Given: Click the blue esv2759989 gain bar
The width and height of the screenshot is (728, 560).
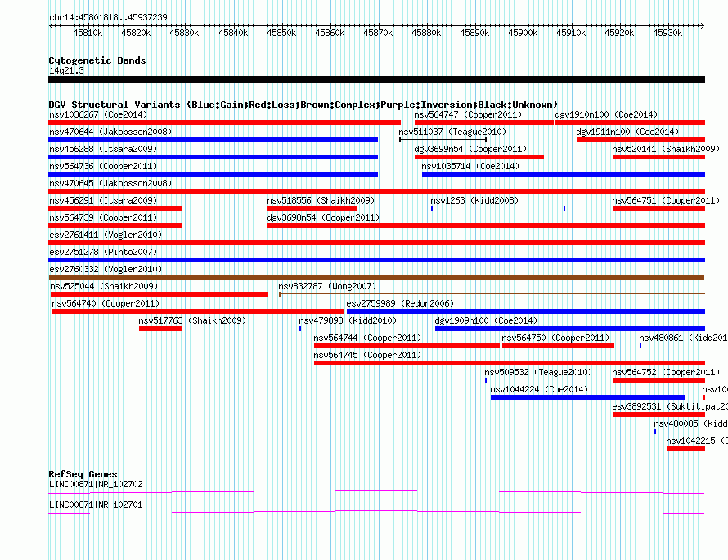Looking at the screenshot, I should click(526, 311).
